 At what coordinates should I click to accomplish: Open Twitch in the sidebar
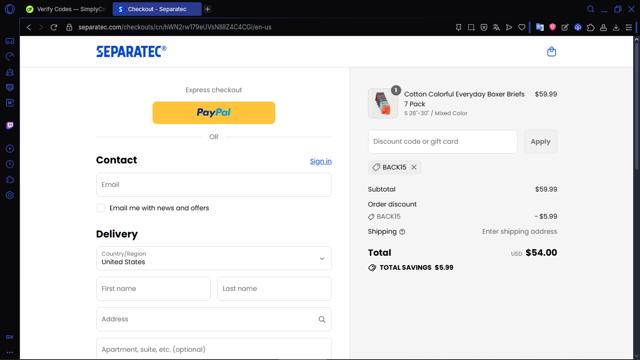pyautogui.click(x=10, y=125)
